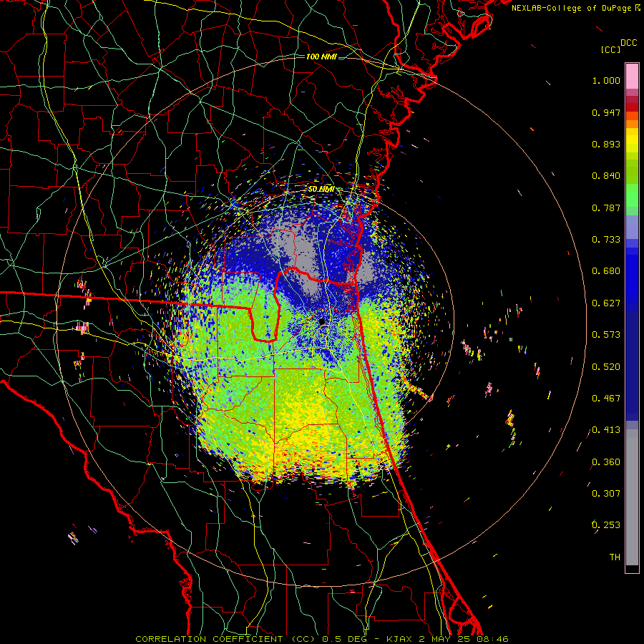The image size is (644, 644).
Task: Click the 0.893 legend value
Action: [606, 144]
